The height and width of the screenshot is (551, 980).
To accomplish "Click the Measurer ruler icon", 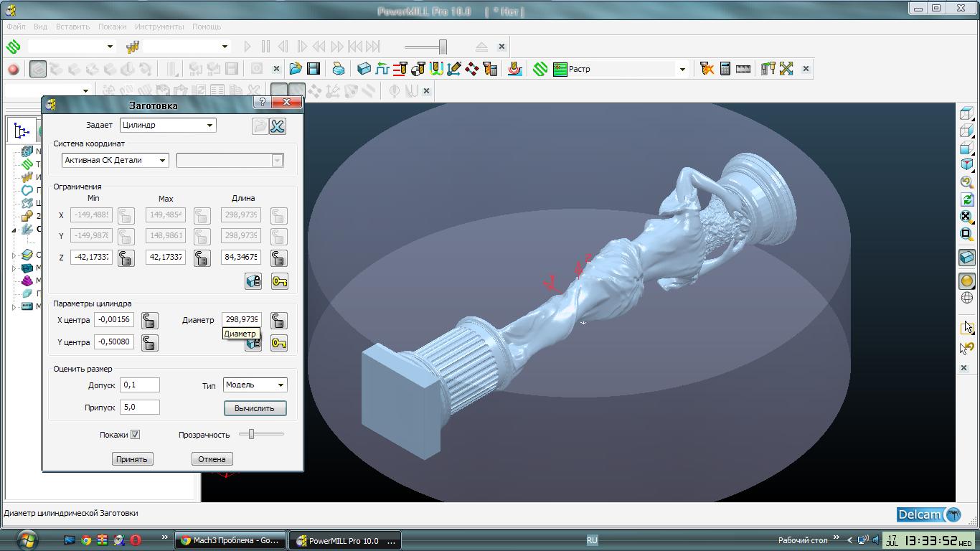I will pos(743,69).
